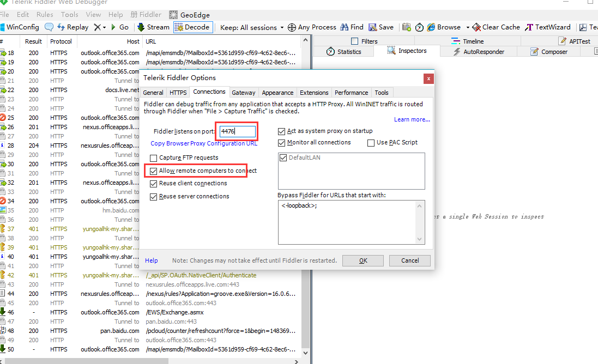Click OK in the Fiddler Options dialog
Image resolution: width=598 pixels, height=364 pixels.
coord(363,260)
